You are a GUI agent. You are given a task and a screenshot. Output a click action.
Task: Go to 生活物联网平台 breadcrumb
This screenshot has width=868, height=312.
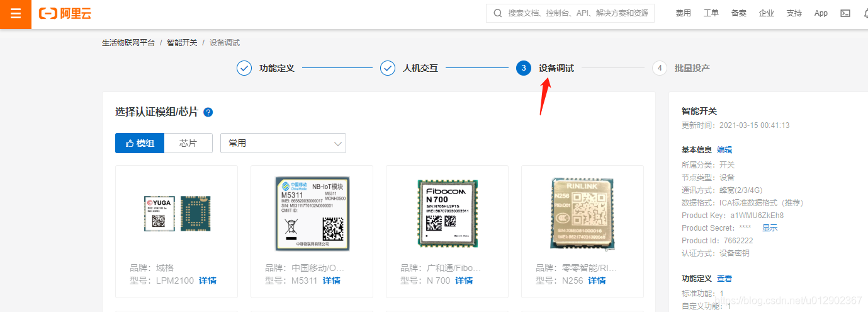(x=128, y=43)
